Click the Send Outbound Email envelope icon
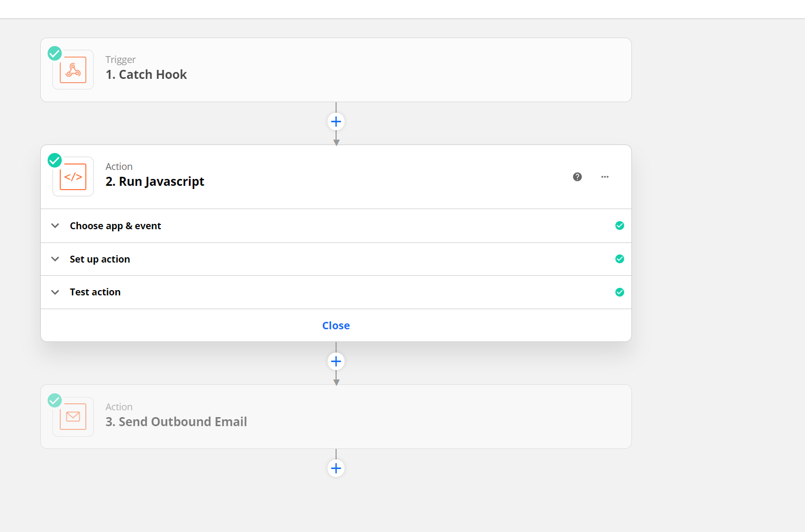805x532 pixels. point(73,417)
